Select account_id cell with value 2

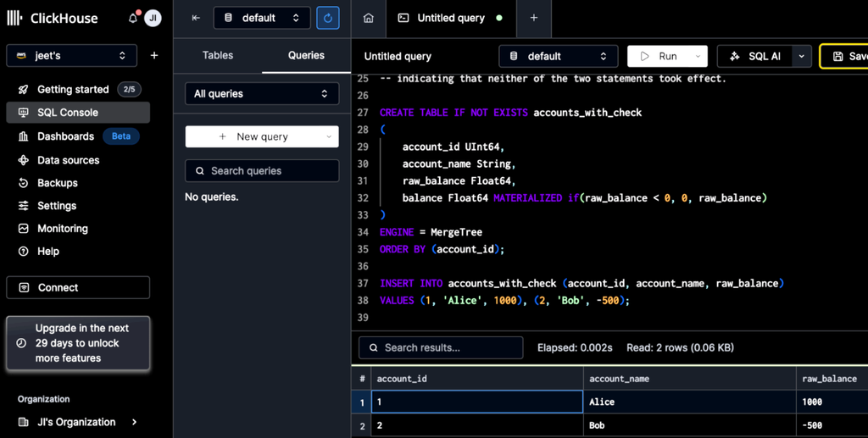pos(477,425)
